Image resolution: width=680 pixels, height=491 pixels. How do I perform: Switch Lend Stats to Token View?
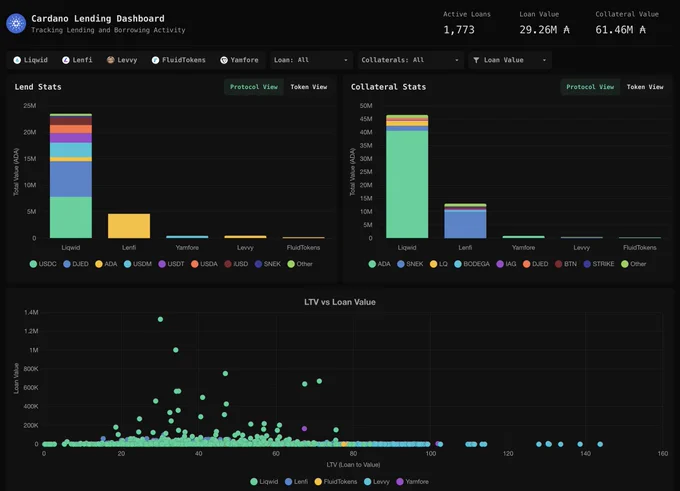pyautogui.click(x=309, y=87)
